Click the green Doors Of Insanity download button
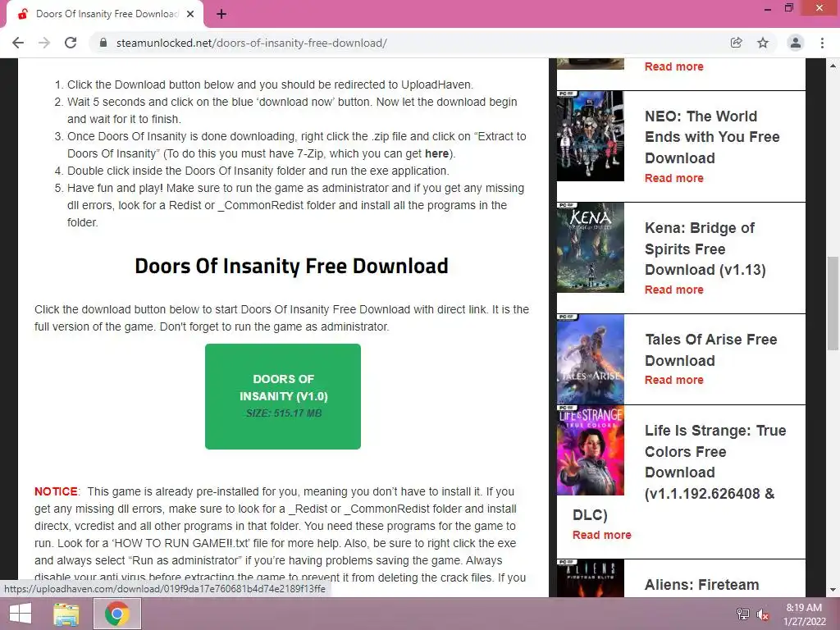This screenshot has width=840, height=630. [283, 396]
